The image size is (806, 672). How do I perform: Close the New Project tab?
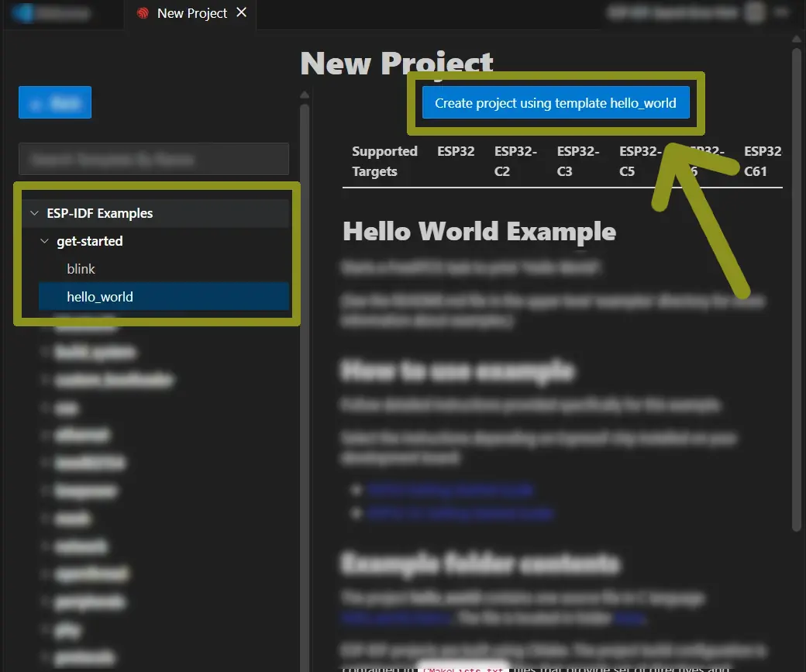pyautogui.click(x=242, y=12)
